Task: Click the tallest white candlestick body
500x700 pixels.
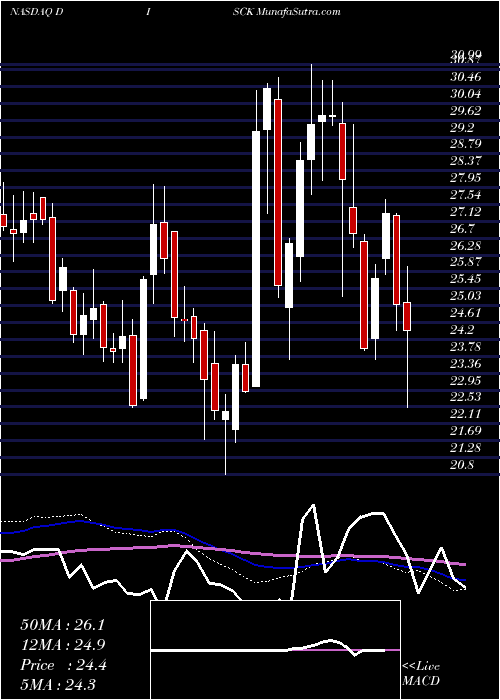Action: (x=256, y=259)
